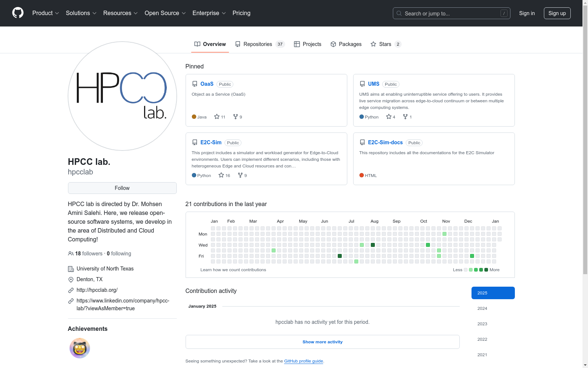
Task: View forks of E2C-Sim repository
Action: 242,175
